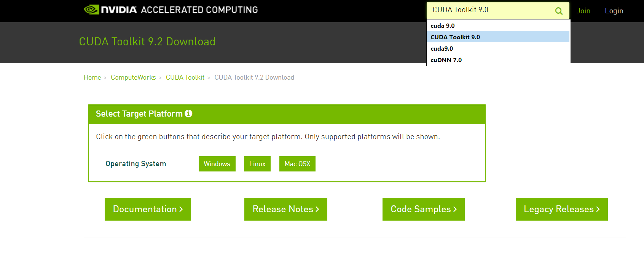Select the 'cuda 9.0' suggestion
Screen dimensions: 644x261
[x=498, y=26]
